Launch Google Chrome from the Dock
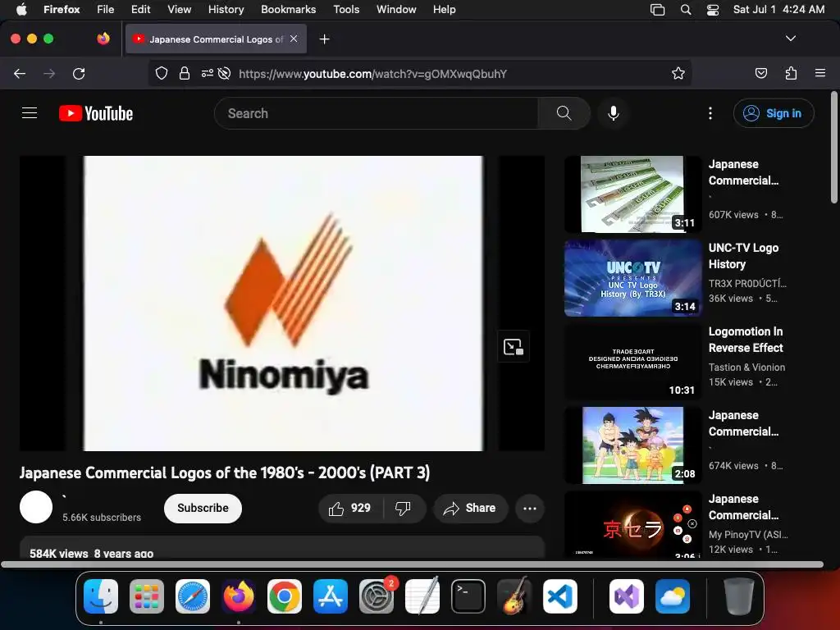 (x=285, y=596)
